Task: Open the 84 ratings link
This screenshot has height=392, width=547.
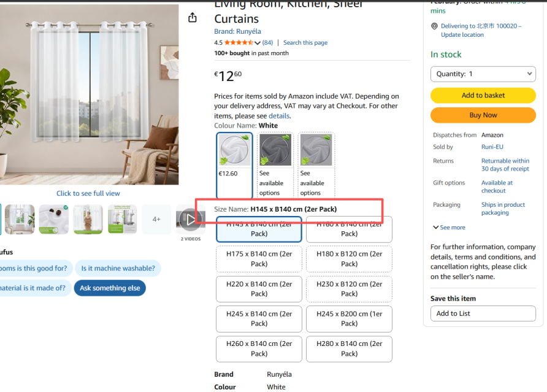Action: pyautogui.click(x=267, y=43)
